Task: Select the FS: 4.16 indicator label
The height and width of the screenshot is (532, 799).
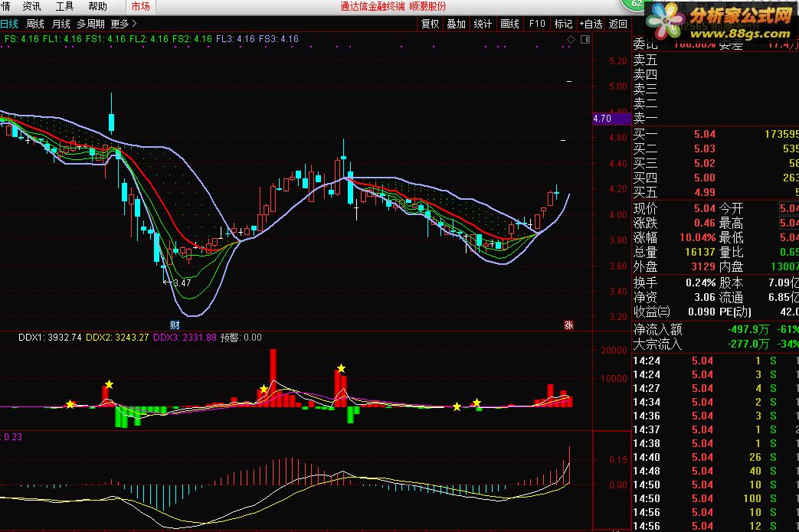Action: pyautogui.click(x=21, y=39)
